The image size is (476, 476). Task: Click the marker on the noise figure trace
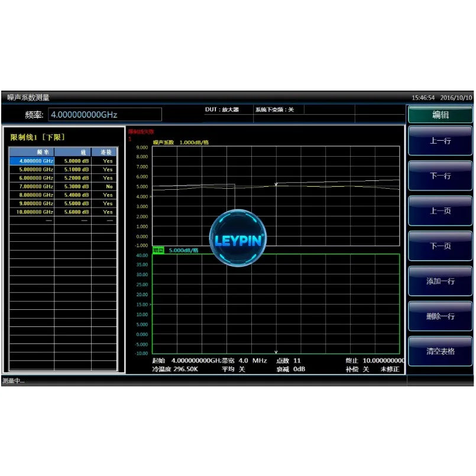pyautogui.click(x=276, y=184)
